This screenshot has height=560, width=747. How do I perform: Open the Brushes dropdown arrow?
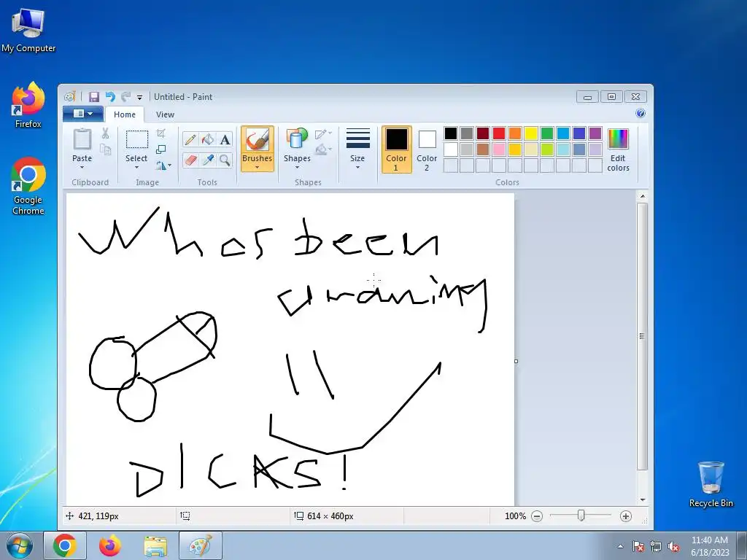click(x=258, y=168)
